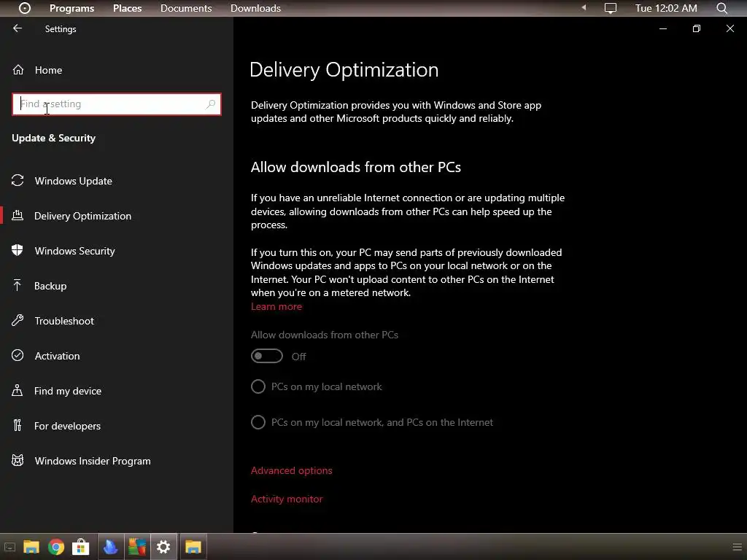Open the hamburger lines icon at taskbar's right end

pyautogui.click(x=737, y=547)
